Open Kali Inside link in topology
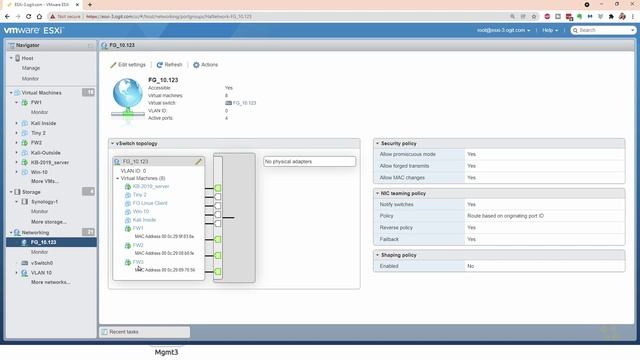Viewport: 640px width, 360px height. point(144,220)
